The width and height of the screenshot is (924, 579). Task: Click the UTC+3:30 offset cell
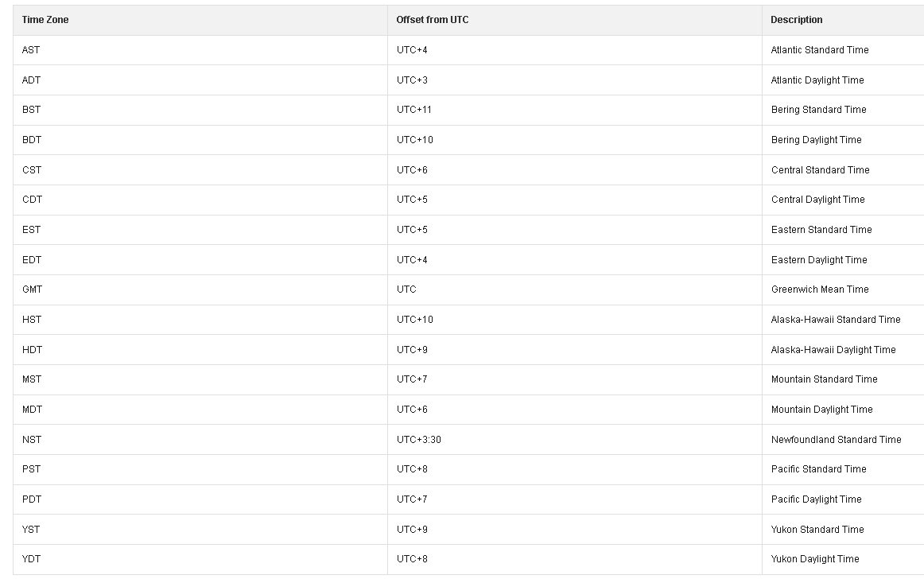tap(575, 439)
